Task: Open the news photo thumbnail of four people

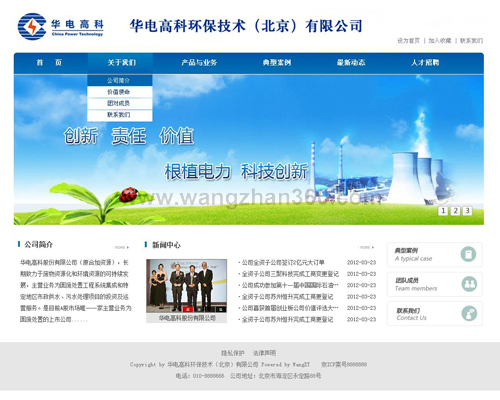Action: [x=187, y=286]
